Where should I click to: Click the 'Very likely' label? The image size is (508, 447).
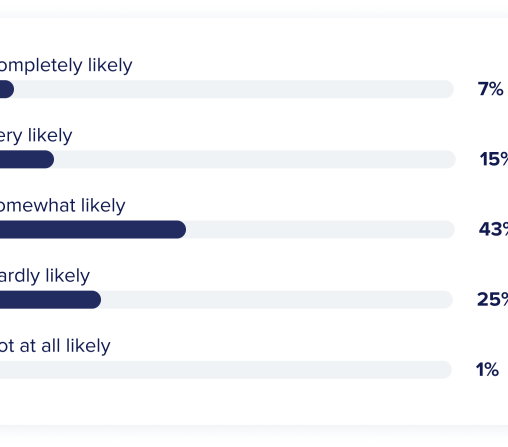pos(36,136)
